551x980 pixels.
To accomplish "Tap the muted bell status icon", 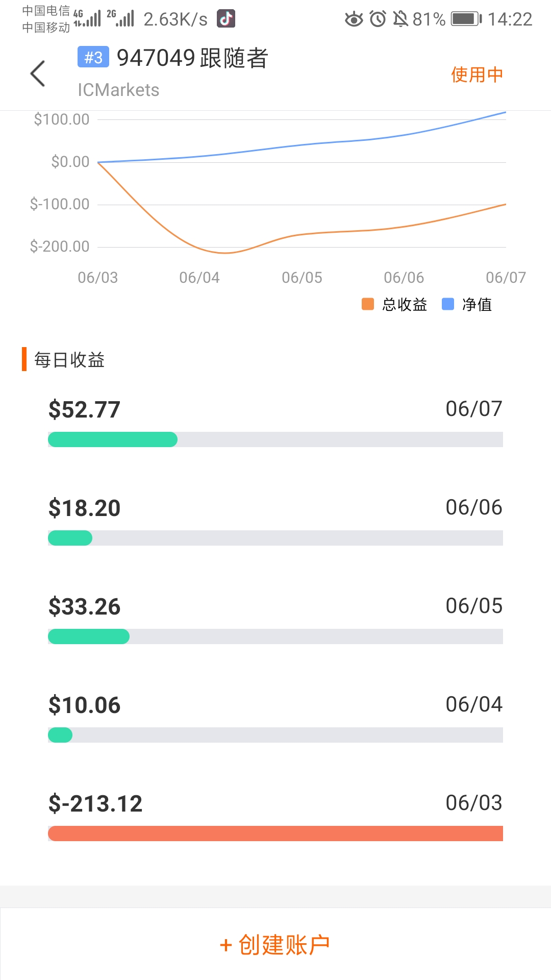I will coord(400,19).
